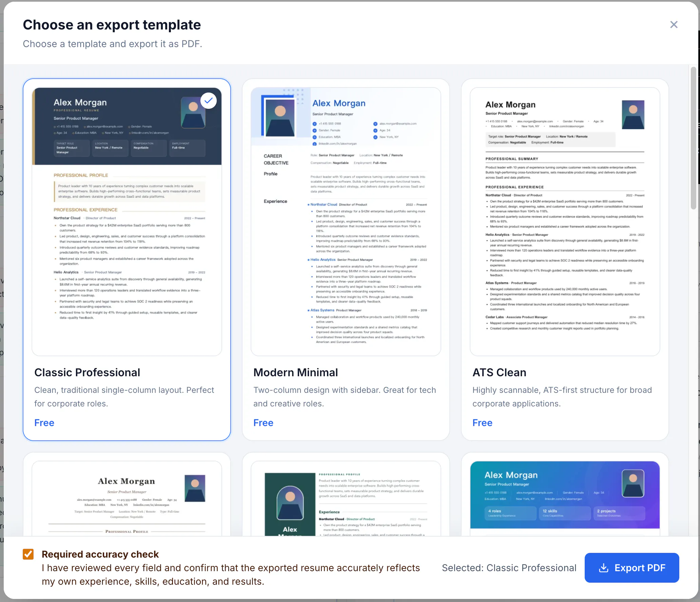Image resolution: width=700 pixels, height=602 pixels.
Task: Click the Free label under Classic Professional
Action: coord(44,423)
